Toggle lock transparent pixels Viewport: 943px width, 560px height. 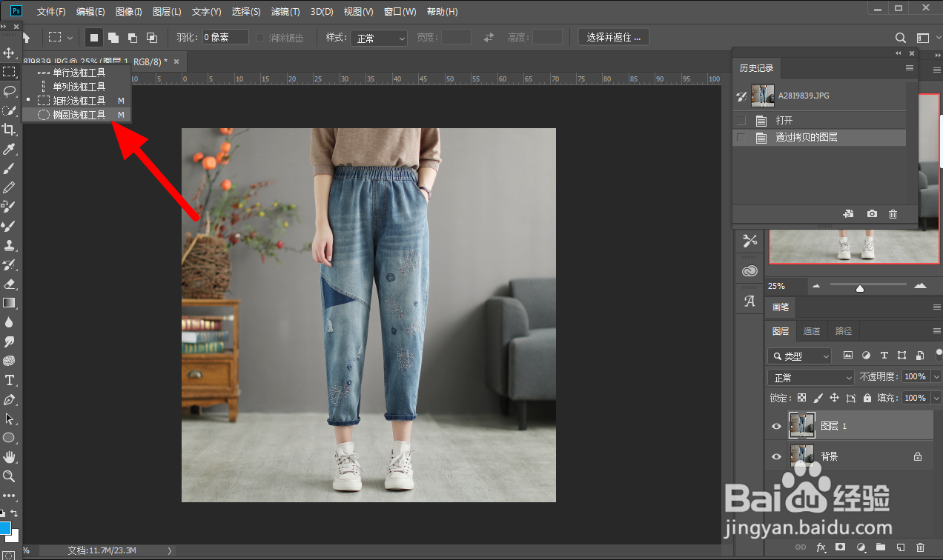point(801,398)
